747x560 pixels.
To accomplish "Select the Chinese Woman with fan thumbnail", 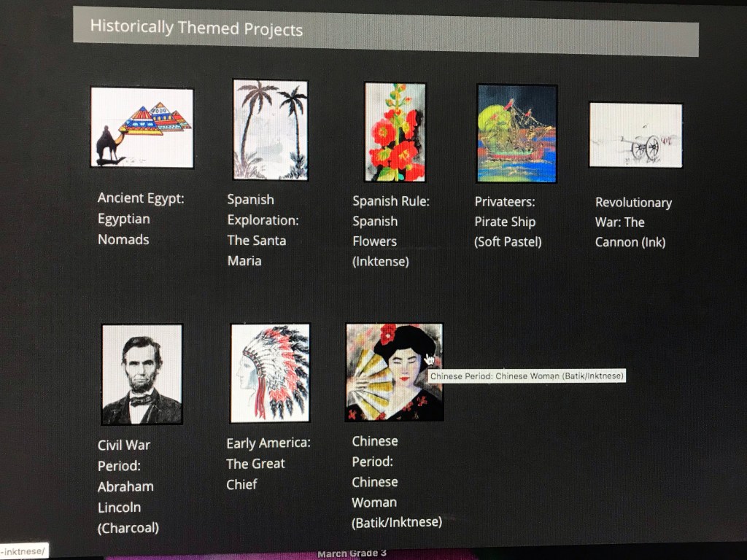I will [x=394, y=373].
